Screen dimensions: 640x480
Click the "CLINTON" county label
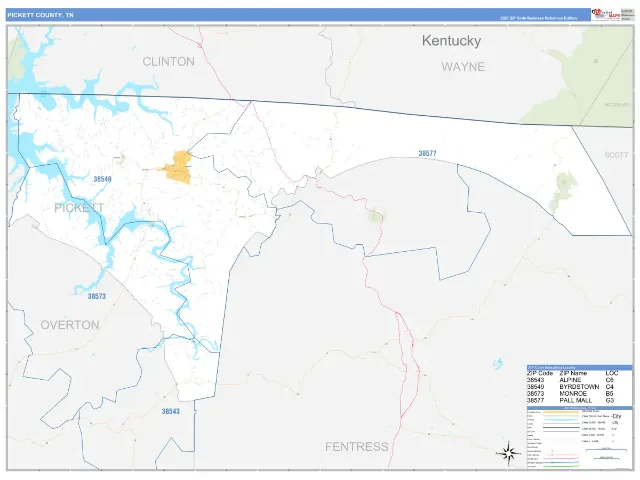click(x=168, y=62)
